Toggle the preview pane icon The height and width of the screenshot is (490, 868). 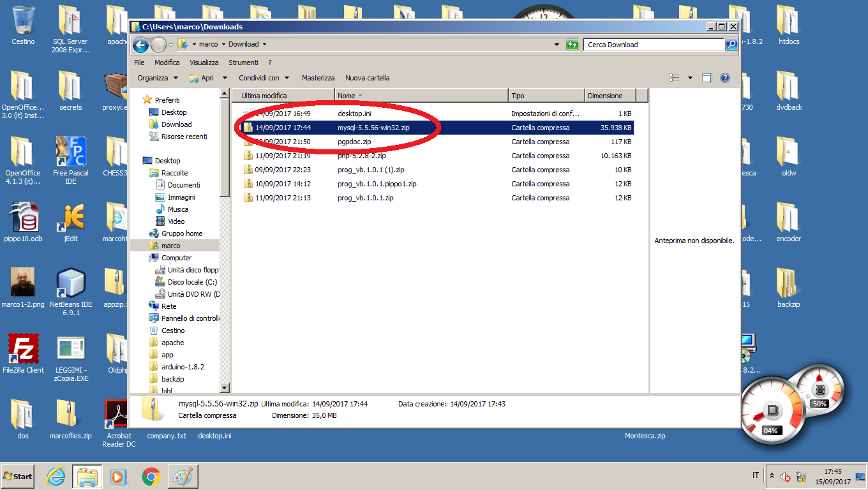(x=707, y=78)
